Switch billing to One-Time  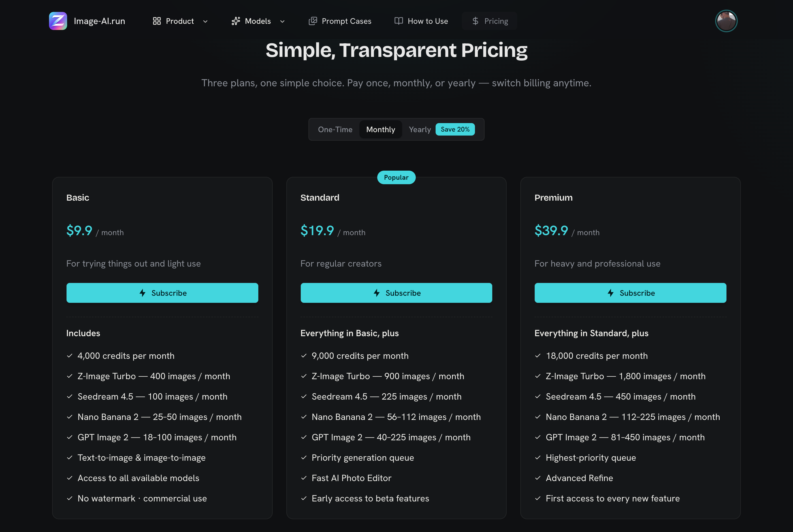[335, 129]
